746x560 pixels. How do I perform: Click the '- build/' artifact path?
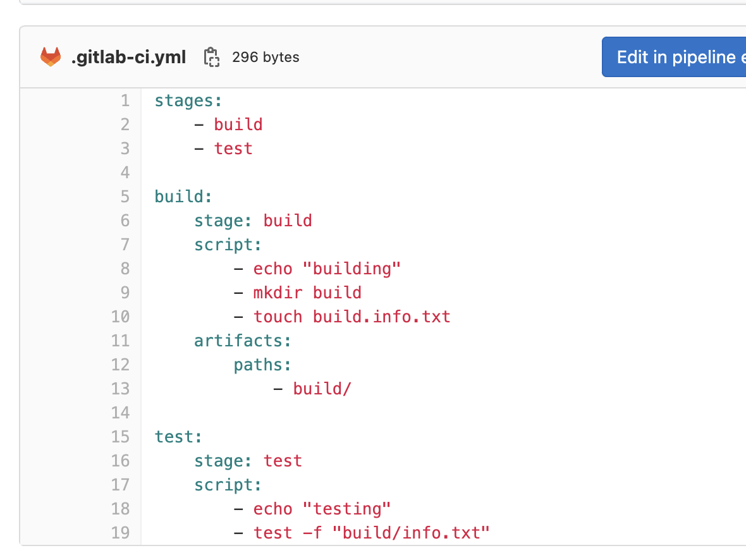(312, 389)
